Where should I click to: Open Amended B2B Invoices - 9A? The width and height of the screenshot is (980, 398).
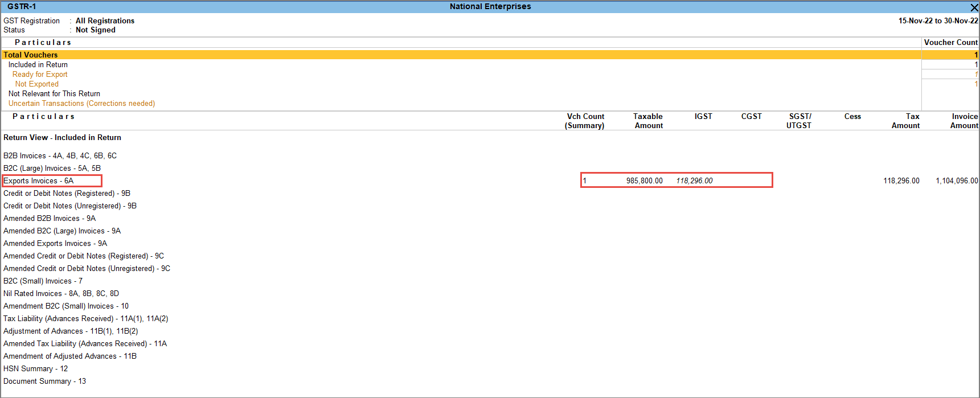pos(50,218)
